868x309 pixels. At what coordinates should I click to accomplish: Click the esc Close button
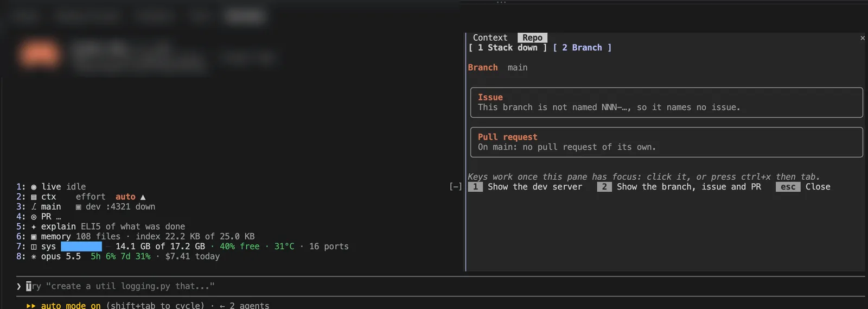click(x=803, y=187)
